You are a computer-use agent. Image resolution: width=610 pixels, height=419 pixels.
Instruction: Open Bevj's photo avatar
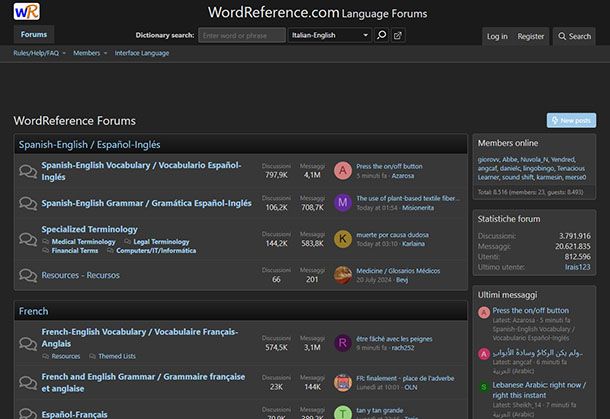click(x=343, y=275)
